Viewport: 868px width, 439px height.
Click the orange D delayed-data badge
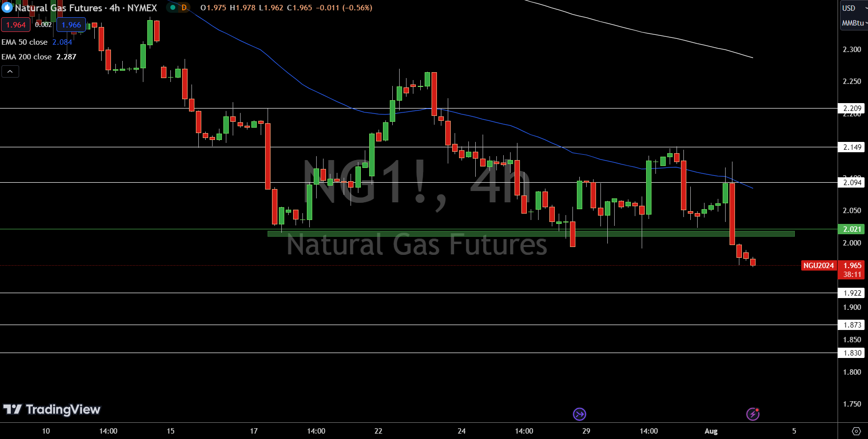click(184, 7)
